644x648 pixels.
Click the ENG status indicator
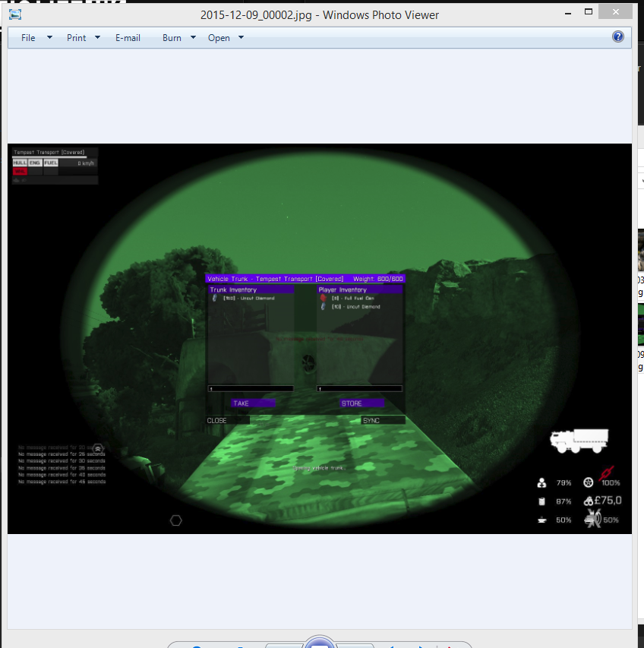coord(35,163)
